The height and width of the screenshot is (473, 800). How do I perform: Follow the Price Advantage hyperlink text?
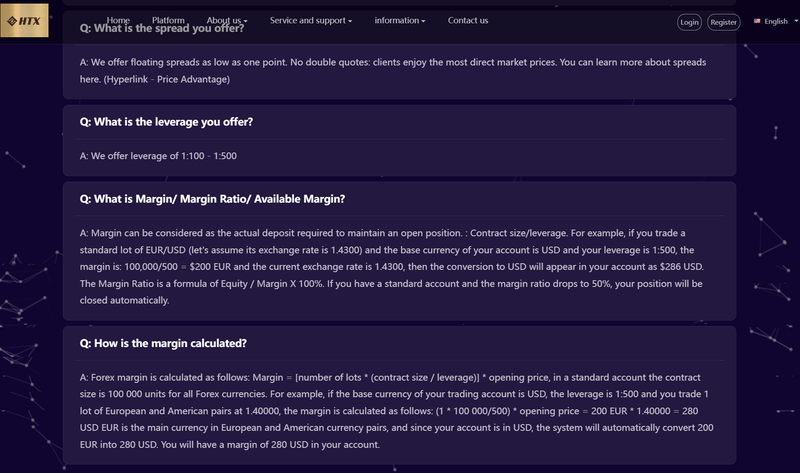(193, 79)
